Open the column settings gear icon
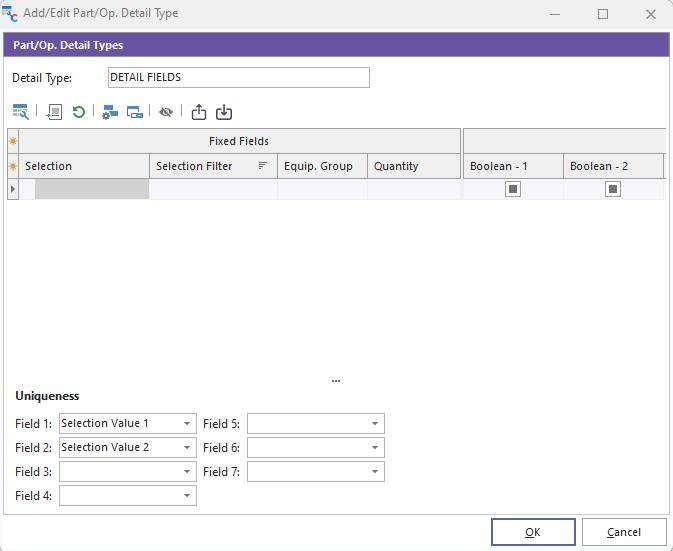This screenshot has height=551, width=673. point(110,112)
